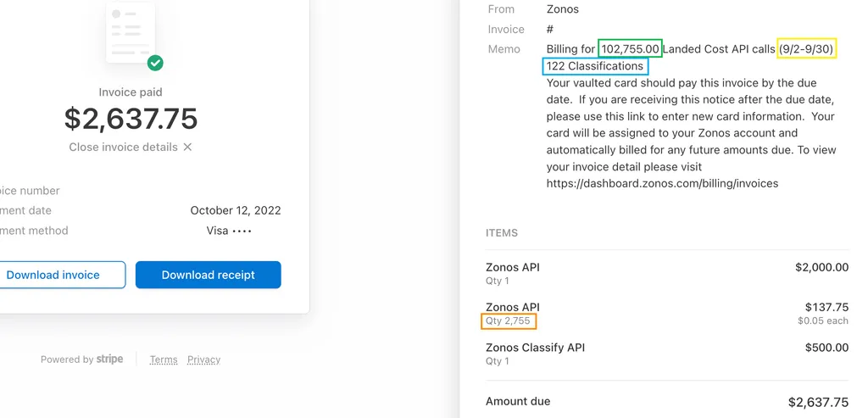Image resolution: width=868 pixels, height=418 pixels.
Task: Open the Privacy link
Action: [x=203, y=359]
